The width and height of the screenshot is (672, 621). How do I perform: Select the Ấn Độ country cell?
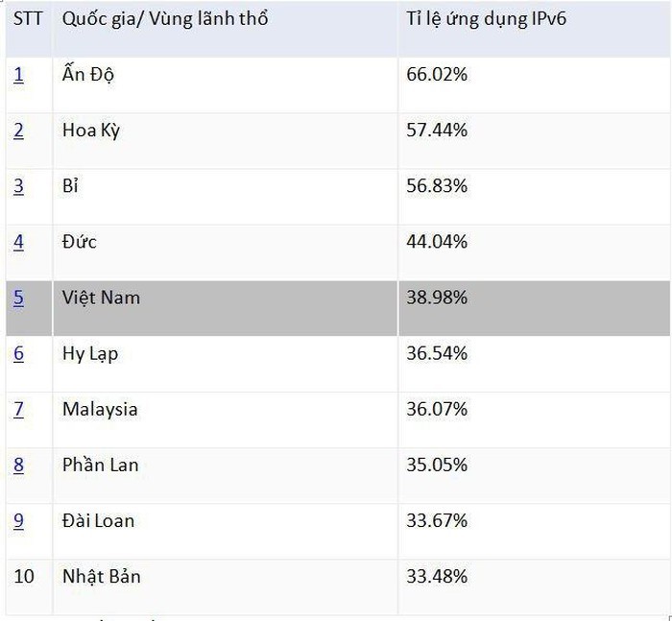tap(87, 74)
